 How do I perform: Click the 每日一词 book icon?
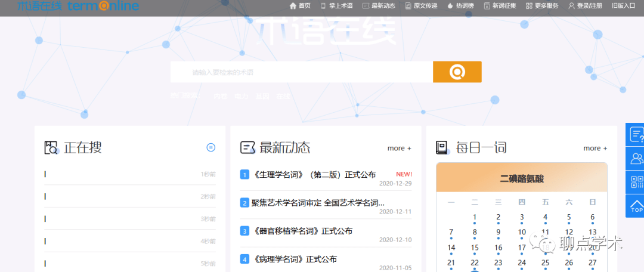(x=442, y=147)
